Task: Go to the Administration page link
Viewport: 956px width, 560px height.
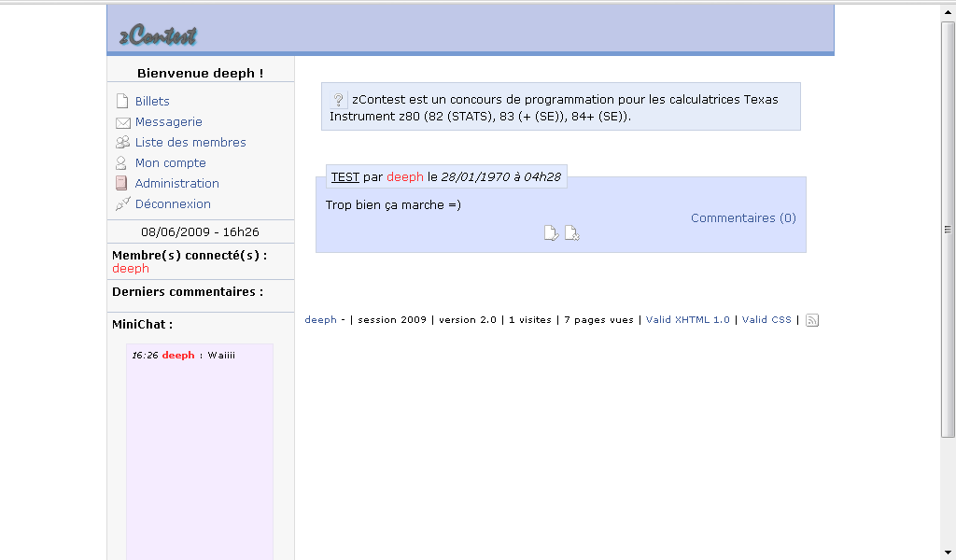Action: (x=176, y=184)
